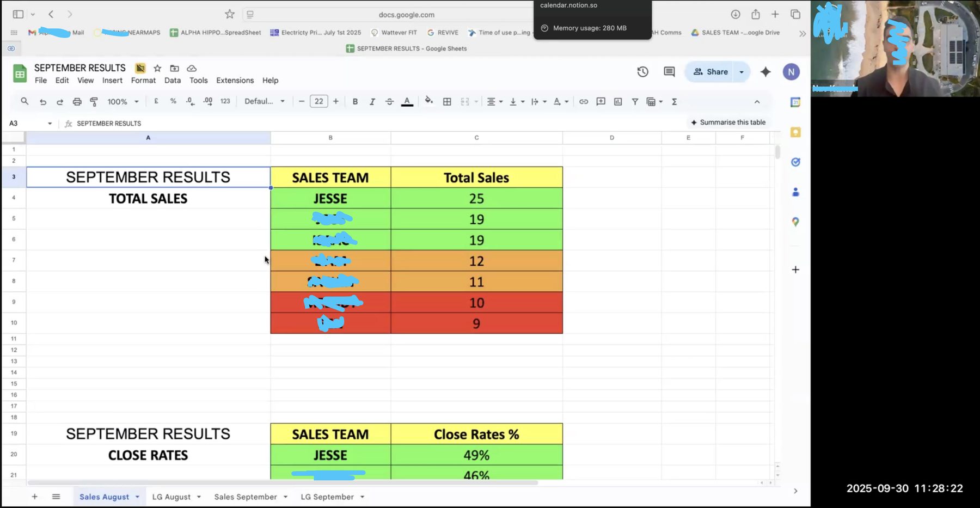Increase decimal places

click(207, 101)
